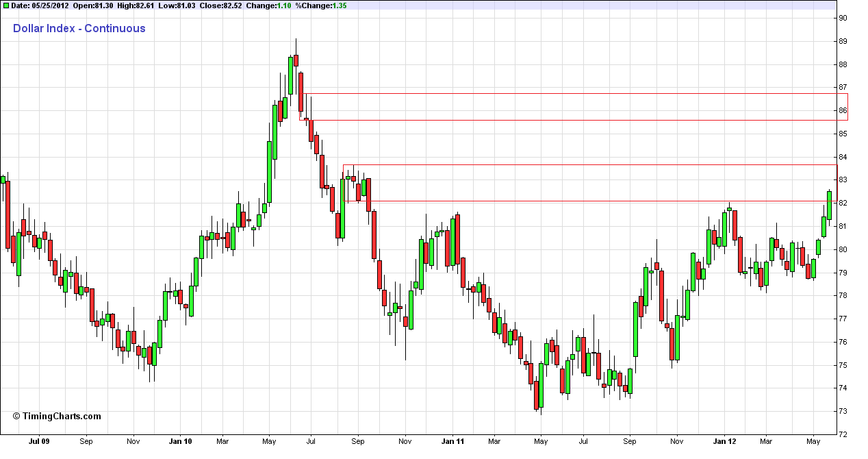Click the last green candle on the chart
The image size is (868, 459).
click(x=829, y=205)
